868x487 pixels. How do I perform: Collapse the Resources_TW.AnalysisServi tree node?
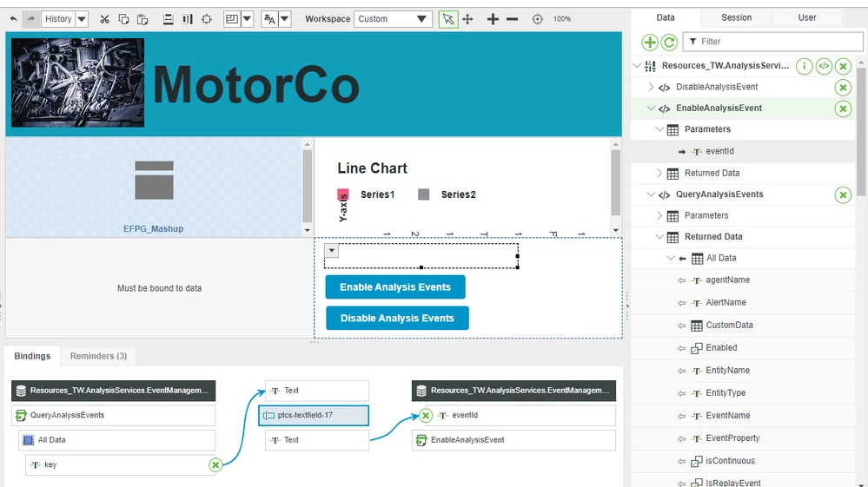tap(637, 66)
